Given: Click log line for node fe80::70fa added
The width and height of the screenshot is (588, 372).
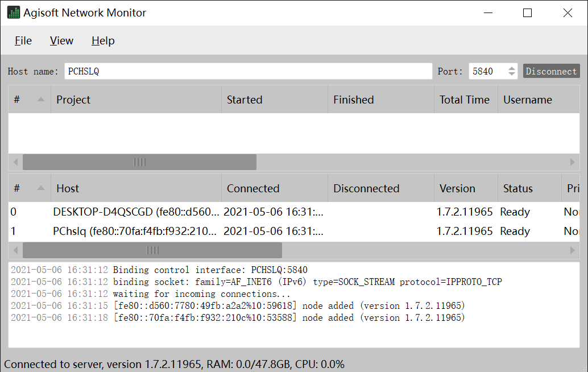Looking at the screenshot, I should click(238, 317).
